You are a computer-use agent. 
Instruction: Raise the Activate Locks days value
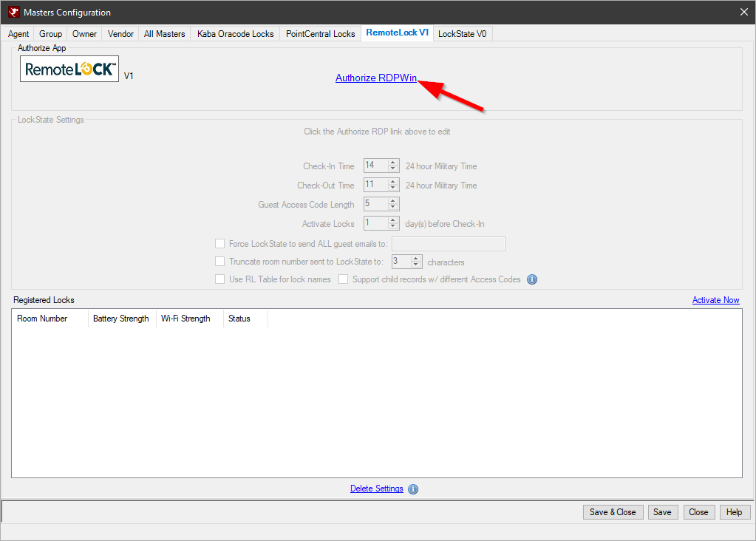(392, 220)
